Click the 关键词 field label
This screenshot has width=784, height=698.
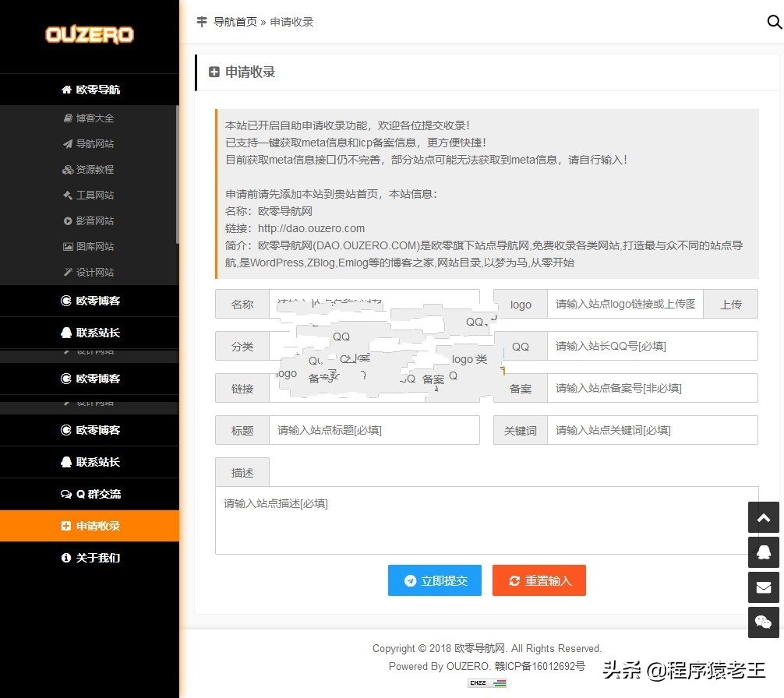pyautogui.click(x=520, y=430)
